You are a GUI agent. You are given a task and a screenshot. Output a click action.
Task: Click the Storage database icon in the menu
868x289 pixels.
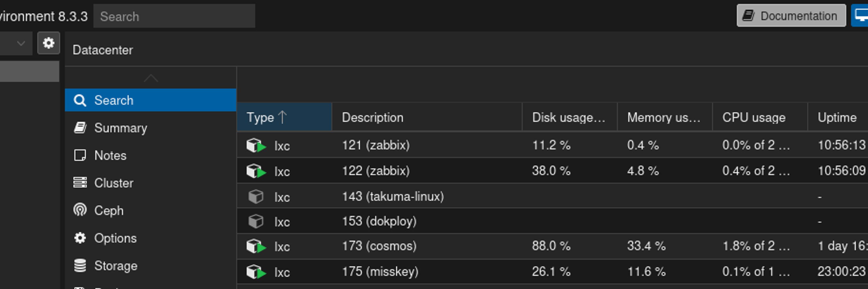tap(80, 266)
